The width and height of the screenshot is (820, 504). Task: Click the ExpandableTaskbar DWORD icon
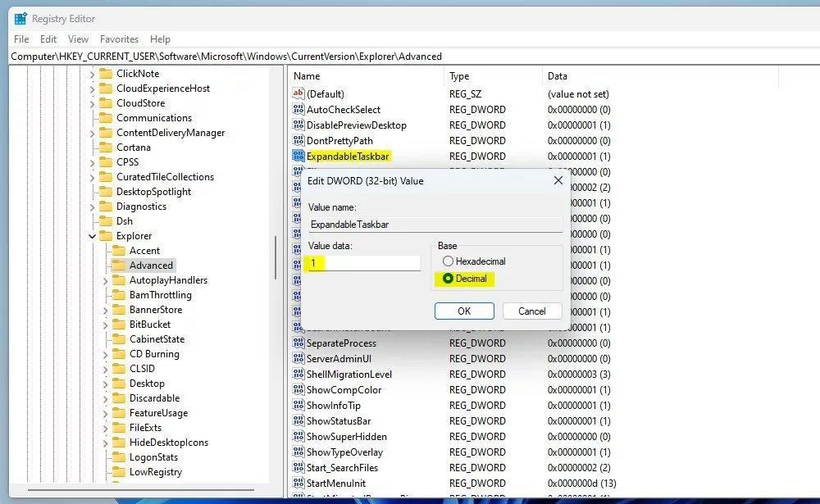[298, 156]
